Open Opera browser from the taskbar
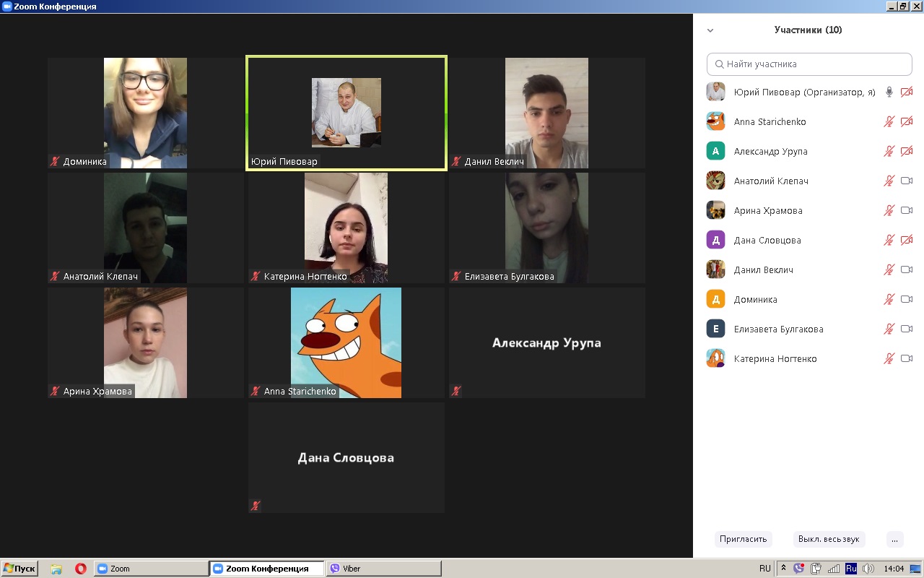Screen dimensions: 924x578 point(80,569)
